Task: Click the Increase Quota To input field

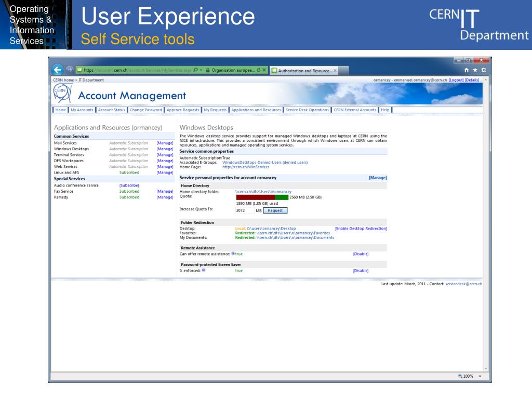Action: click(x=245, y=210)
